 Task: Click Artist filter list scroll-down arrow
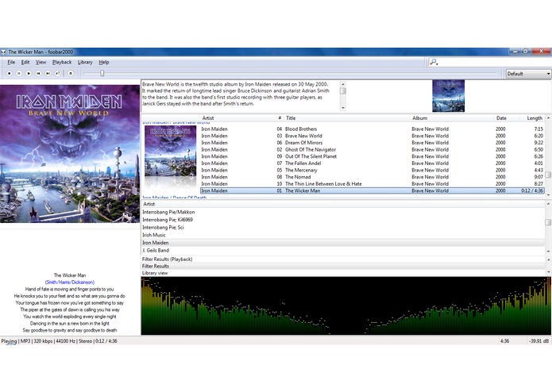(x=548, y=252)
